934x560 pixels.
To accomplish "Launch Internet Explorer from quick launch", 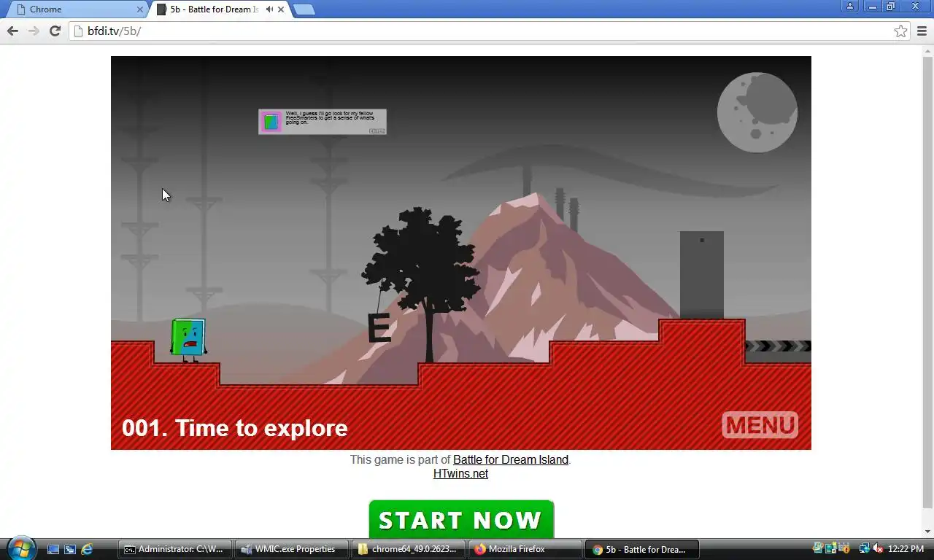I will point(87,549).
